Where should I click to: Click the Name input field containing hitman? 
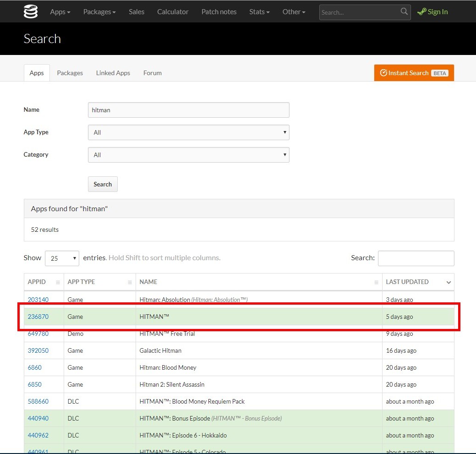coord(188,110)
